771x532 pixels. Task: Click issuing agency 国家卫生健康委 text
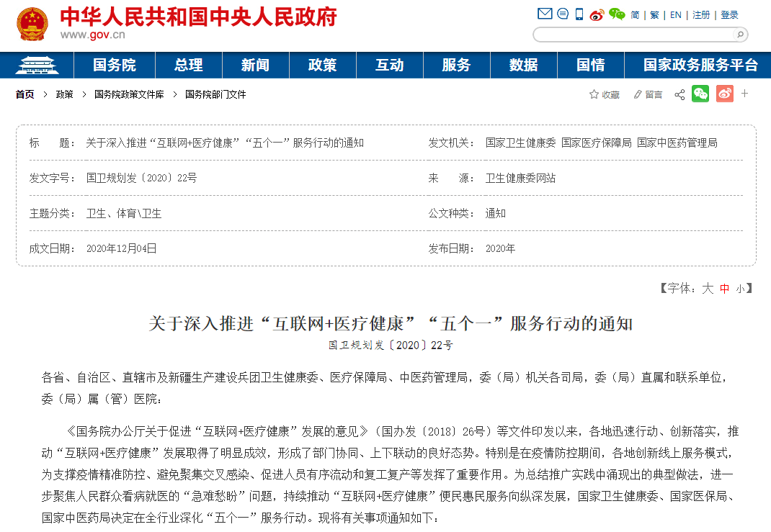[x=520, y=143]
